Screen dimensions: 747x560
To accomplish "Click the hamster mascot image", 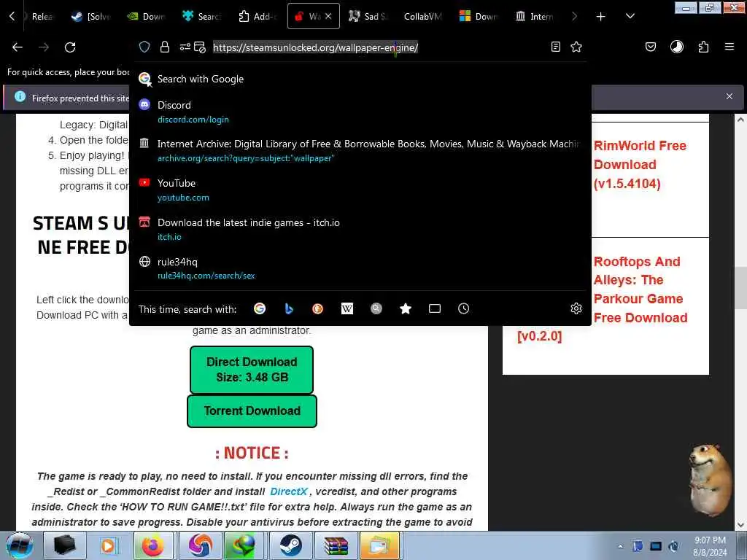I will click(711, 480).
